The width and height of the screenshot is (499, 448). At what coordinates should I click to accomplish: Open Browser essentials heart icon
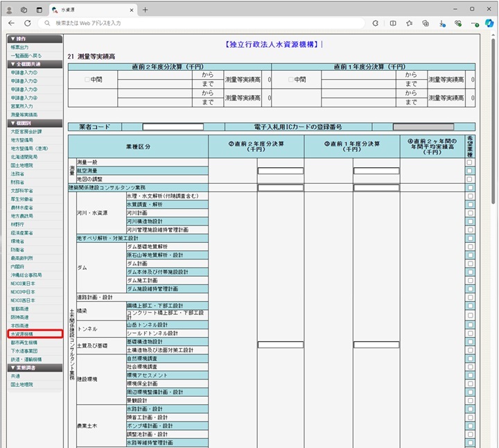[x=458, y=24]
